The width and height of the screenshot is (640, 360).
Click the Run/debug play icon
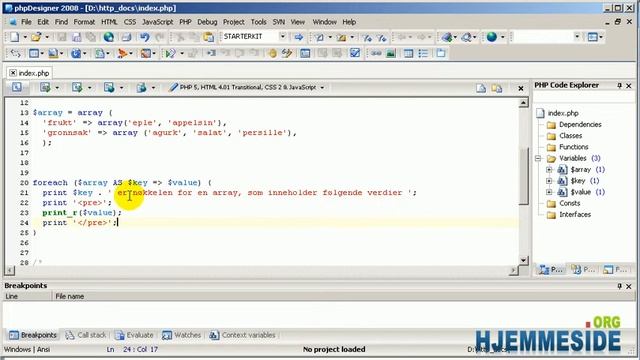pyautogui.click(x=170, y=53)
